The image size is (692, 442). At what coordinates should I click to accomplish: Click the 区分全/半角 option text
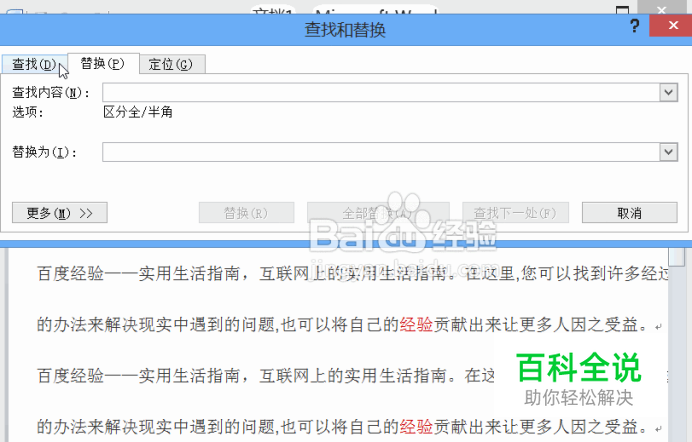138,112
